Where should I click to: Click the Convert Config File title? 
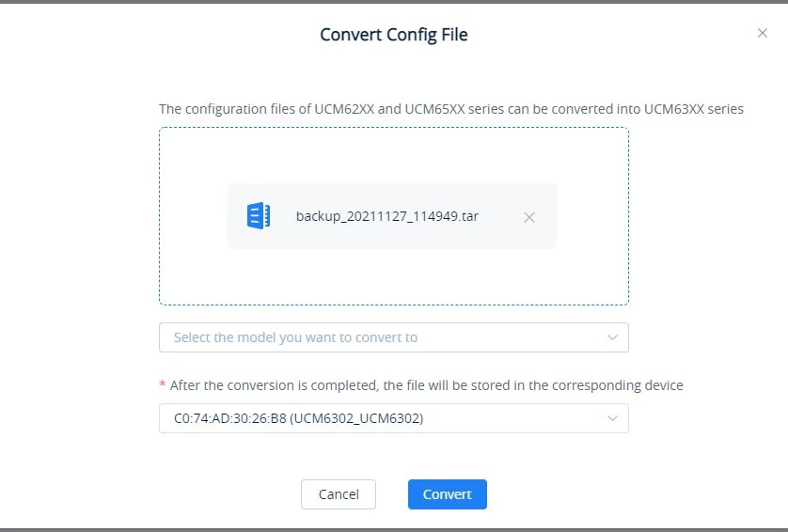click(393, 35)
